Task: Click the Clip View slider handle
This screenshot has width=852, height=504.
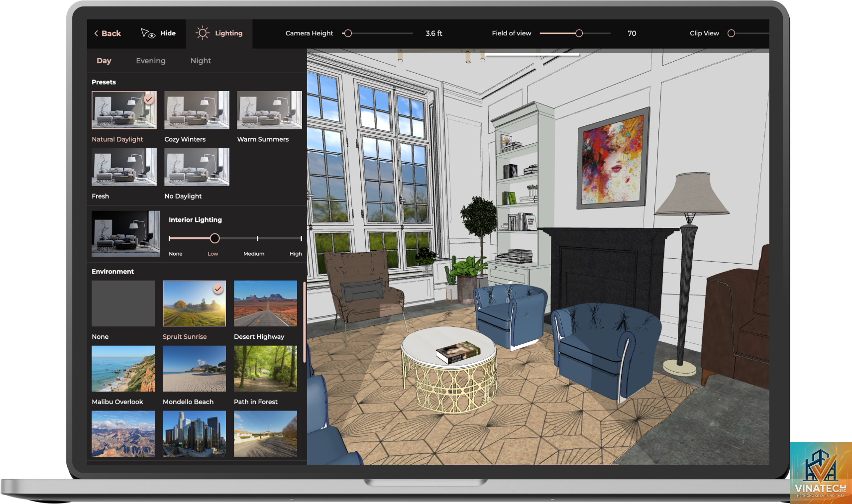Action: (x=731, y=33)
